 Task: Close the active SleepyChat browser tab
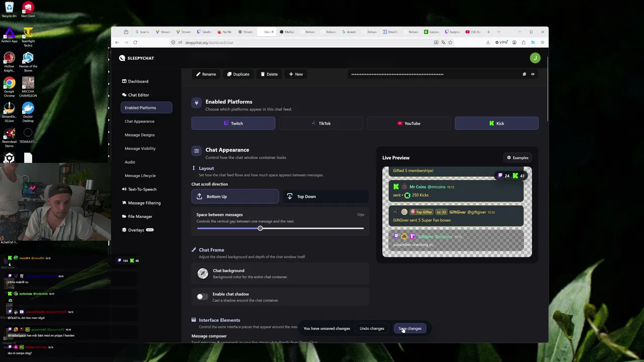tap(272, 32)
